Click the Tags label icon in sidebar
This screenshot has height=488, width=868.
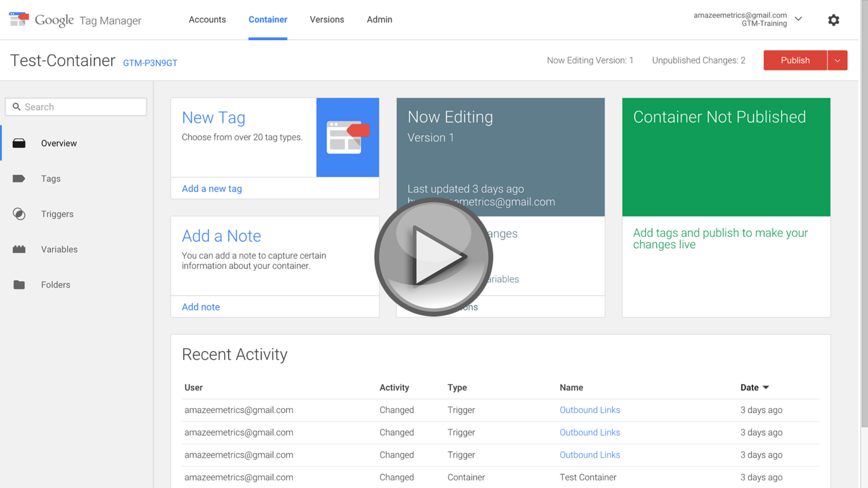pos(19,178)
